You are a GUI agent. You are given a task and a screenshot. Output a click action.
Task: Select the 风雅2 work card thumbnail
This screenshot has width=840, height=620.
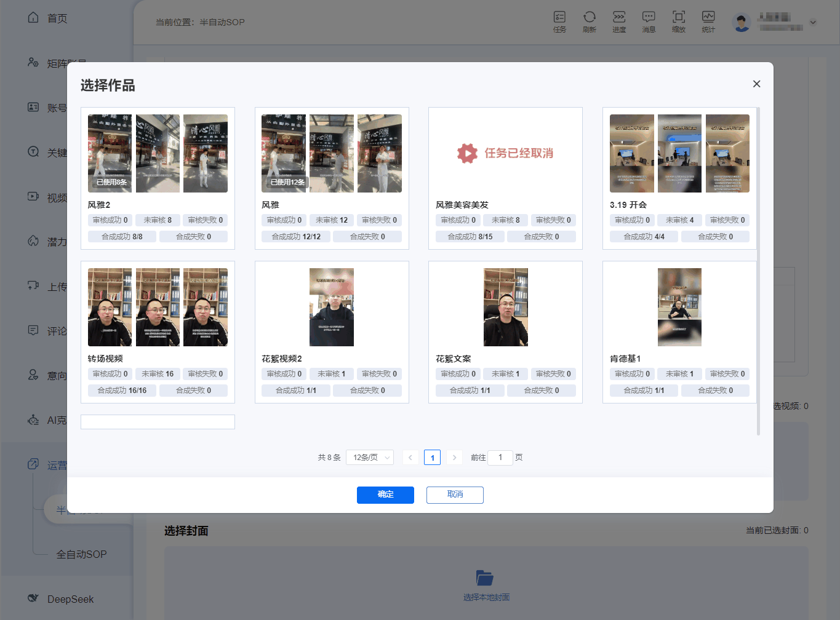[x=158, y=154]
